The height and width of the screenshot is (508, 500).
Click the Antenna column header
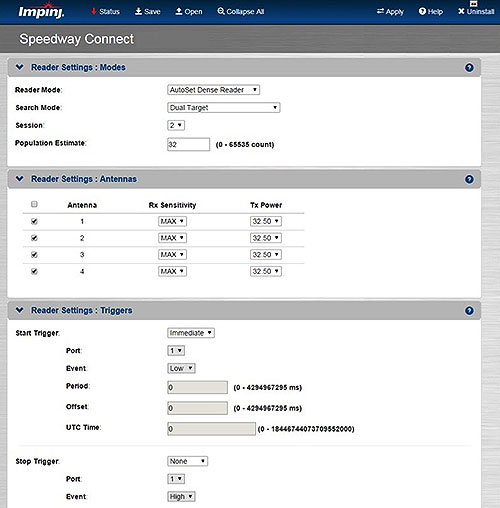[82, 205]
